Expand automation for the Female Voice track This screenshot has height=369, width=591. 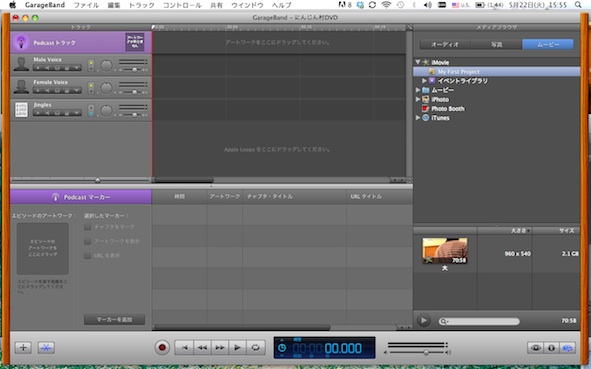77,91
